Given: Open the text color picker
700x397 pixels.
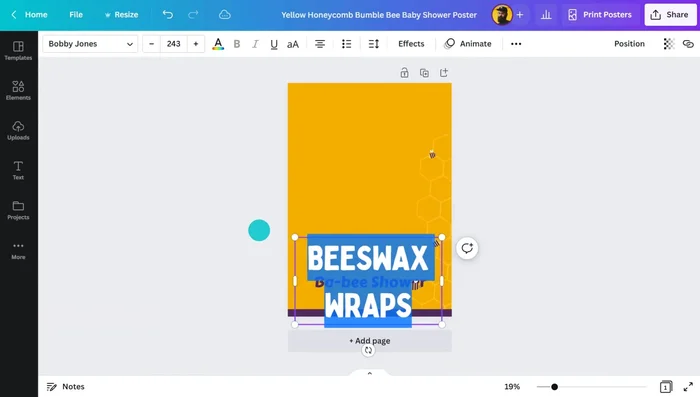Looking at the screenshot, I should (218, 44).
